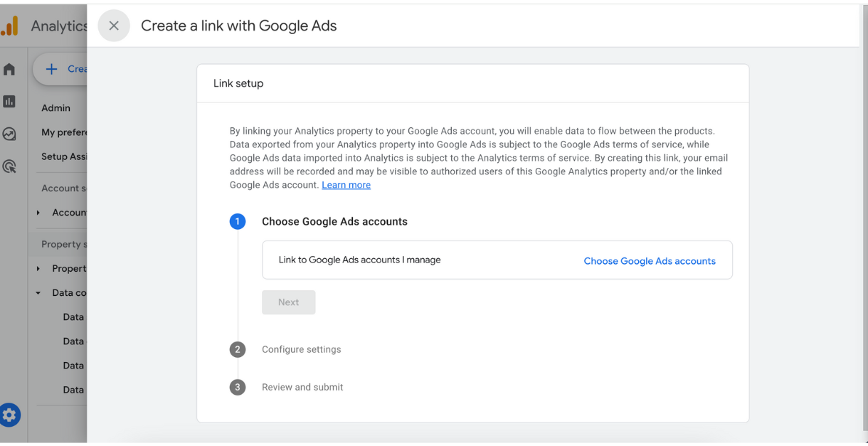Screen dimensions: 868x446
Task: Click the Create a link with Google Ads title
Action: pyautogui.click(x=239, y=26)
